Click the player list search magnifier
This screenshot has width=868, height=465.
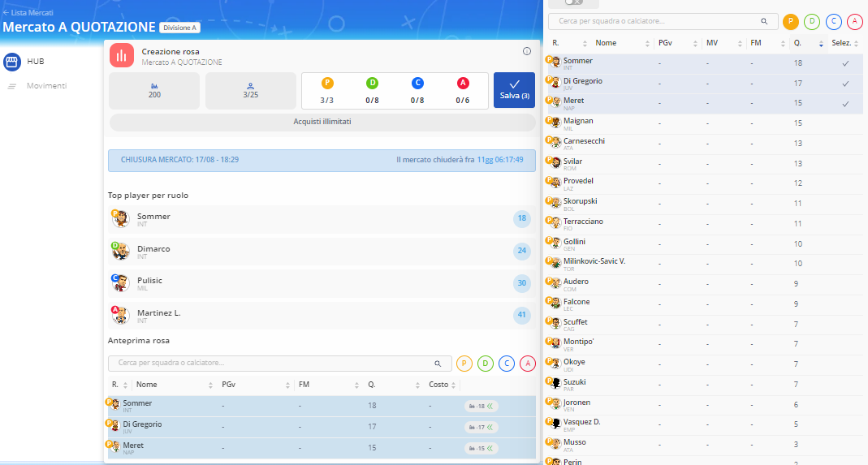pyautogui.click(x=764, y=22)
